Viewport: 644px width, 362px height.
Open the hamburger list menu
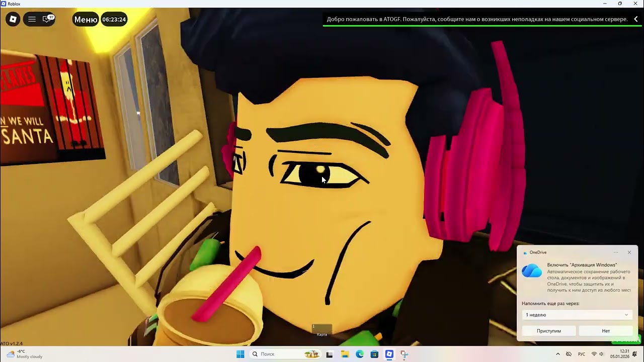click(x=32, y=19)
